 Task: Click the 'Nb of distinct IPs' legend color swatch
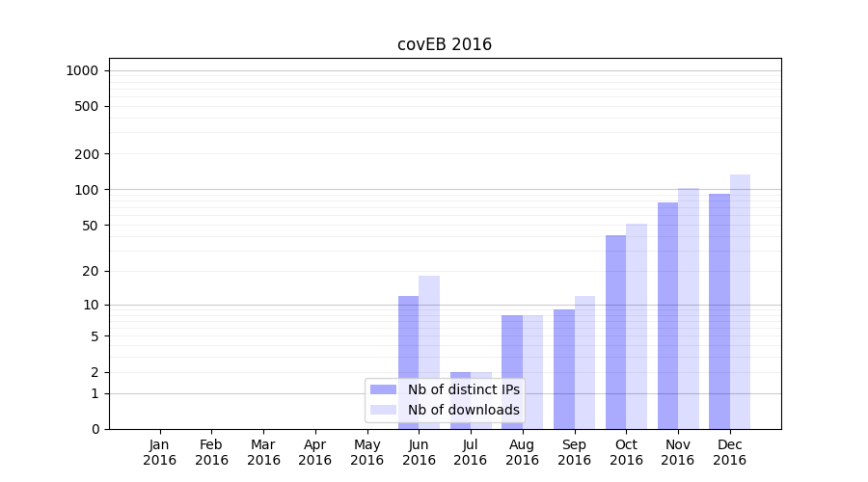383,389
